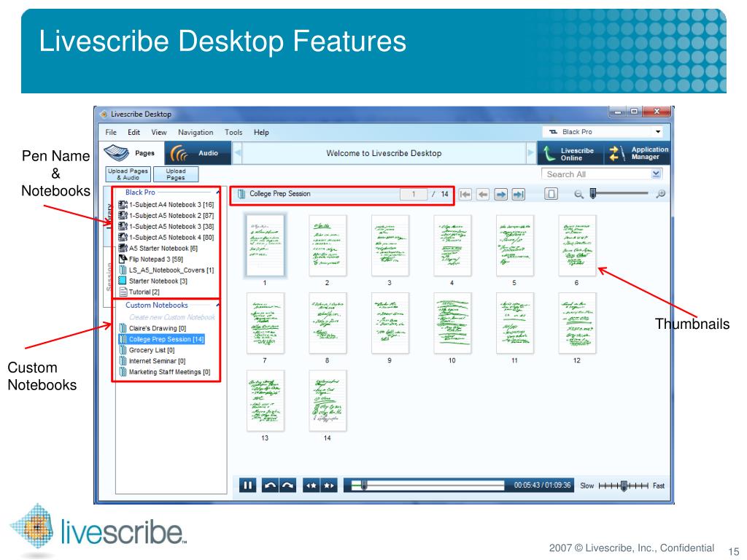The image size is (747, 560).
Task: Adjust the thumbnail zoom slider
Action: click(x=593, y=193)
